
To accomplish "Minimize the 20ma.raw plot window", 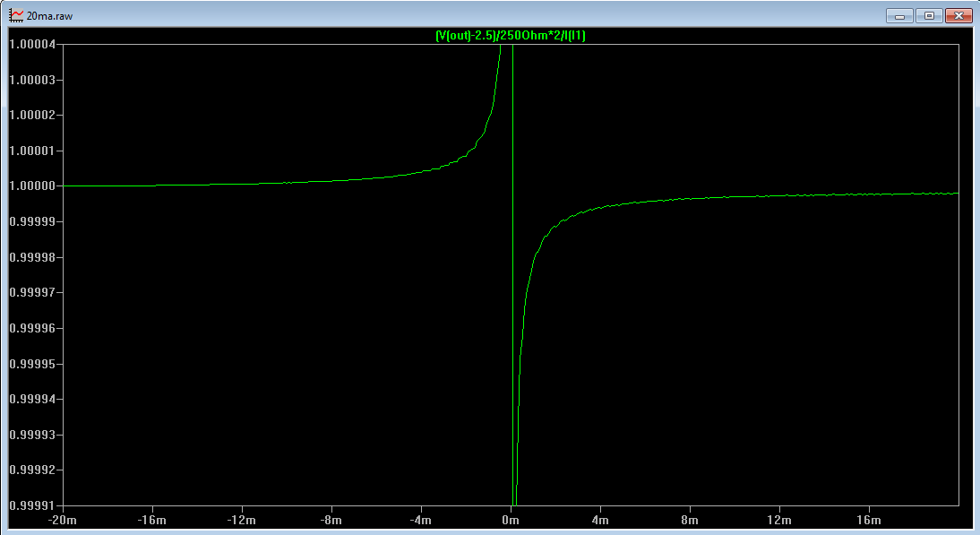I will [x=899, y=15].
